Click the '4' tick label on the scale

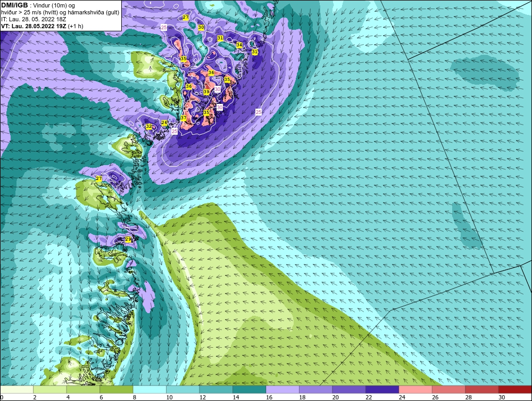[x=68, y=397]
